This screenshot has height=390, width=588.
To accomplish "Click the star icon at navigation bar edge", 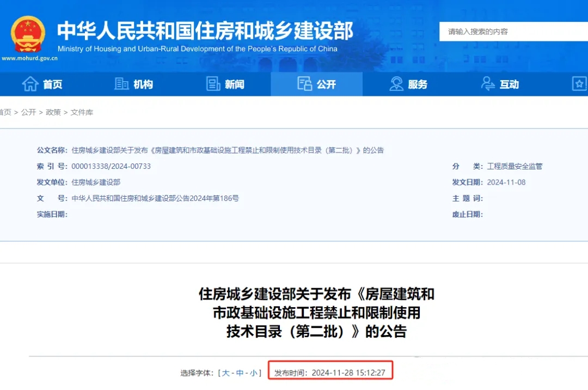I will [579, 84].
